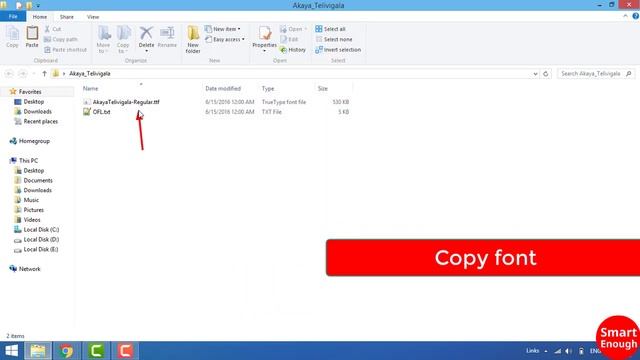Screen dimensions: 640x360
Task: Select This PC in the sidebar
Action: tap(28, 160)
